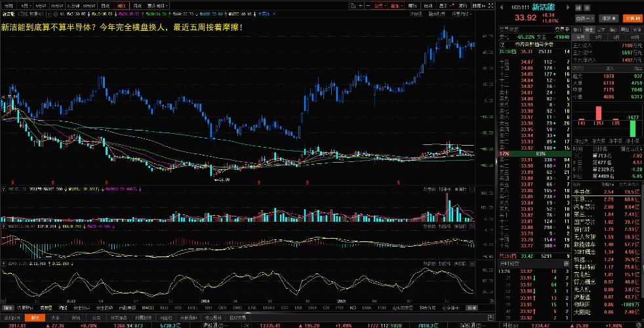
Task: Select the 15分钟 period
Action: tap(56, 6)
